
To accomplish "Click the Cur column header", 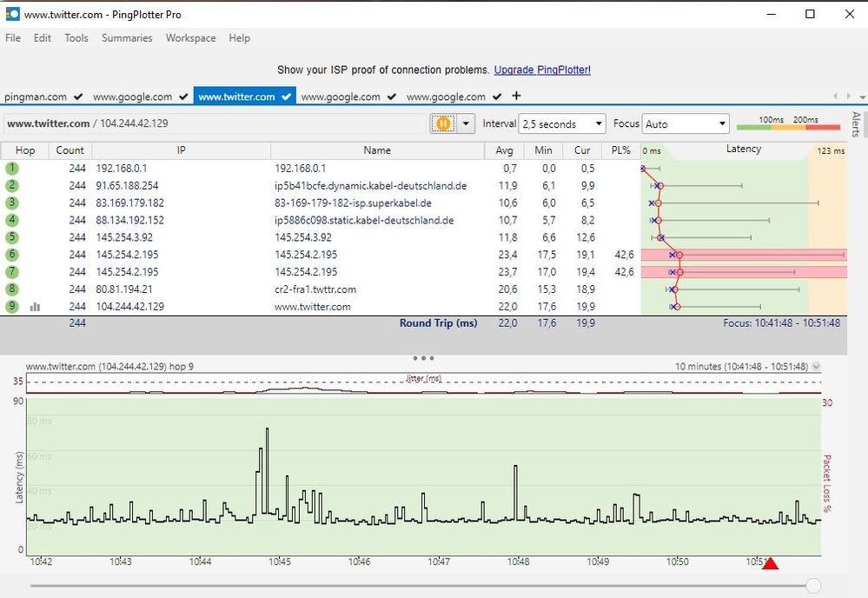I will (x=582, y=150).
